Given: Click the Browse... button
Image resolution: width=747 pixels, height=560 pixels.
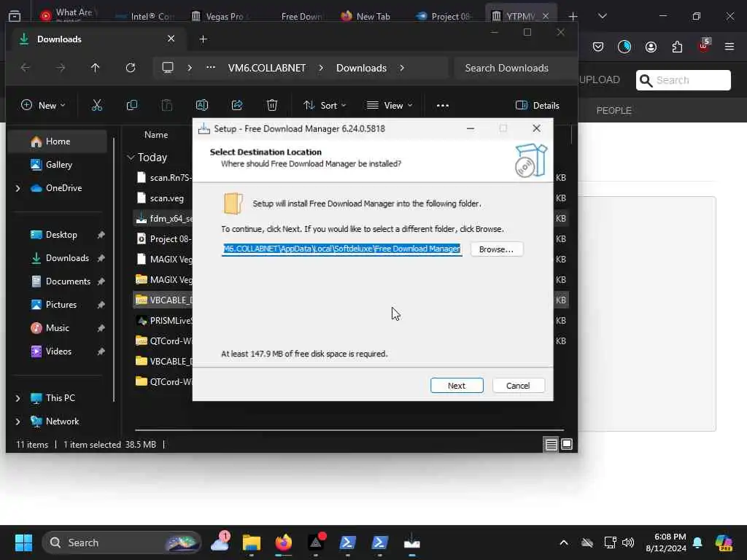Looking at the screenshot, I should [x=496, y=249].
